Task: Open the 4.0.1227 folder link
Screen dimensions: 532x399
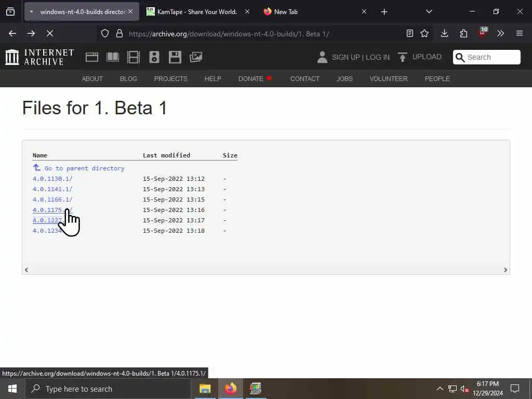Action: pos(47,220)
